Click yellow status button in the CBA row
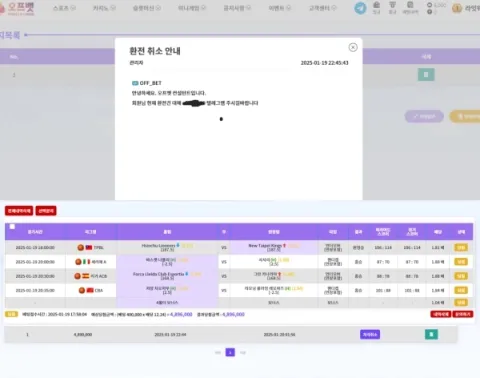Image resolution: width=480 pixels, height=378 pixels. 461,290
